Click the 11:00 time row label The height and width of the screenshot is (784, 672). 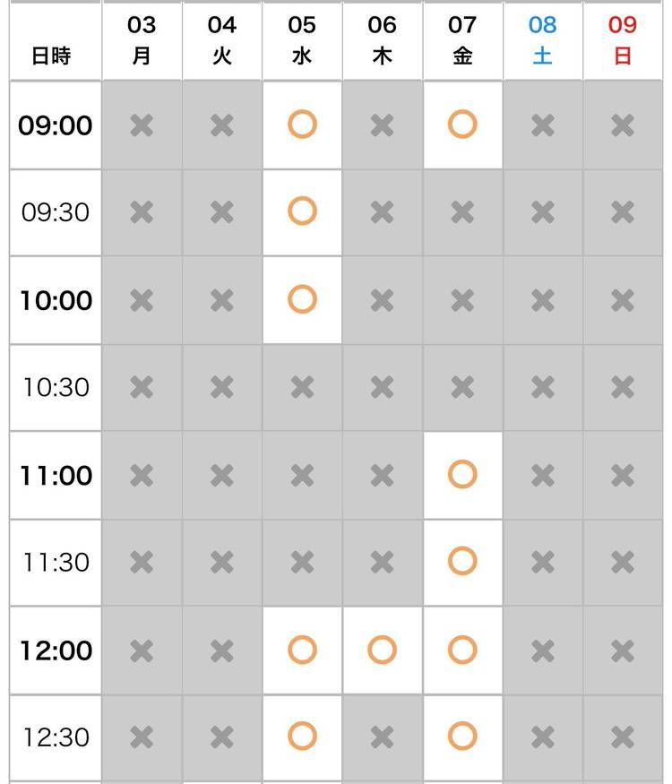pyautogui.click(x=56, y=475)
